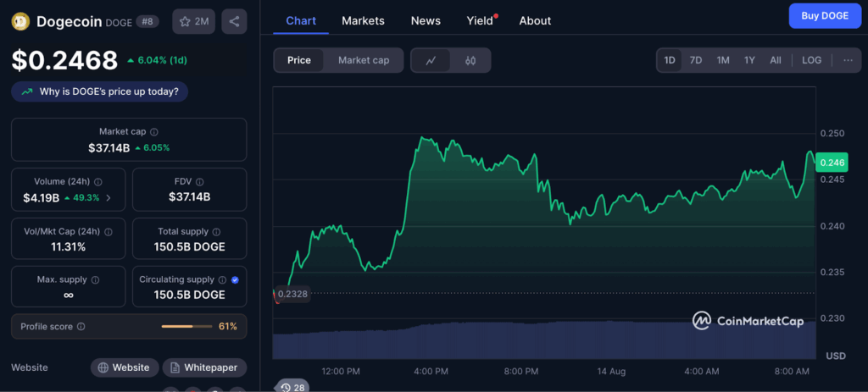This screenshot has height=392, width=868.
Task: Click the Profile score info icon
Action: coord(81,326)
